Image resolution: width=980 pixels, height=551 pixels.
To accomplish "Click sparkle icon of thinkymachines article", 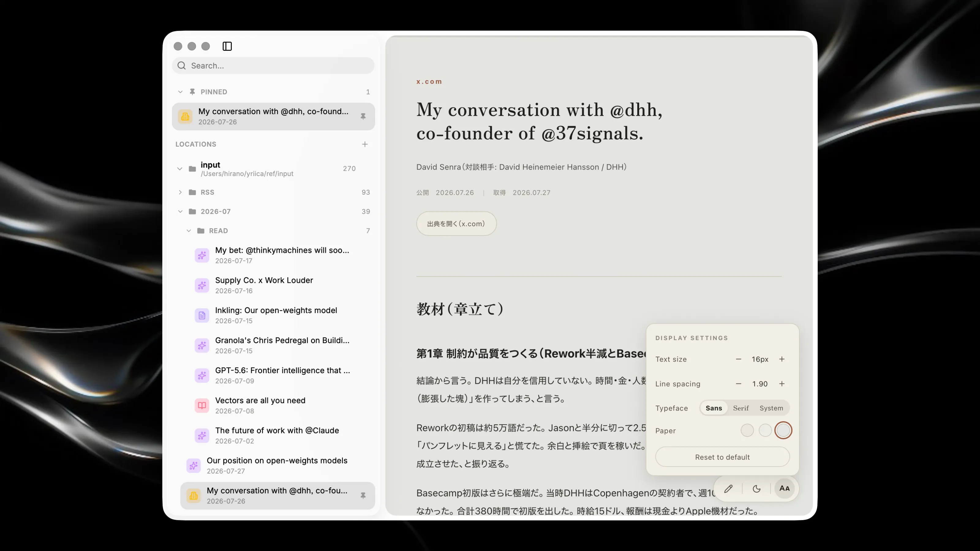I will (x=202, y=255).
